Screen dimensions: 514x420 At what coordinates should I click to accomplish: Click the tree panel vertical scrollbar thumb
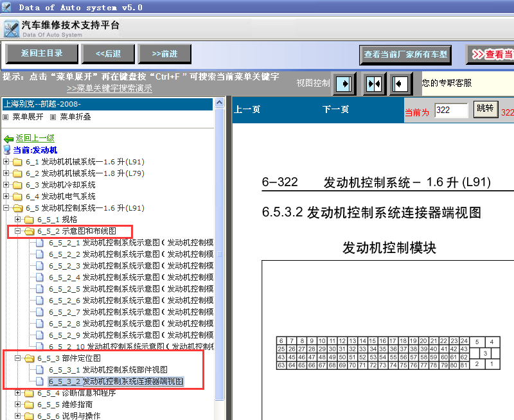tap(219, 254)
